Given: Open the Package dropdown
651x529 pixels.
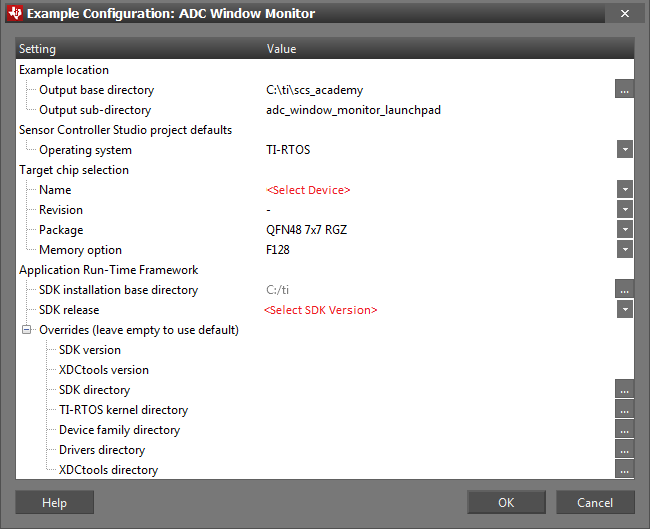Looking at the screenshot, I should [624, 230].
